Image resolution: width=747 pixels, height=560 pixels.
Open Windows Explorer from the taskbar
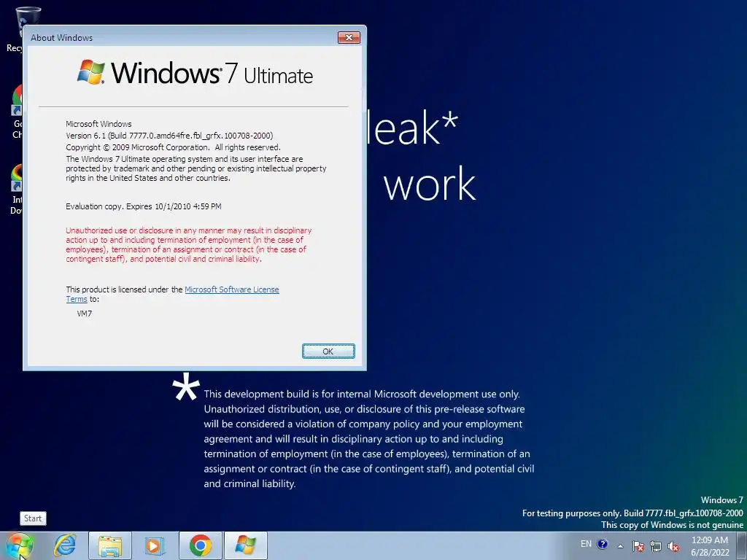click(x=110, y=545)
